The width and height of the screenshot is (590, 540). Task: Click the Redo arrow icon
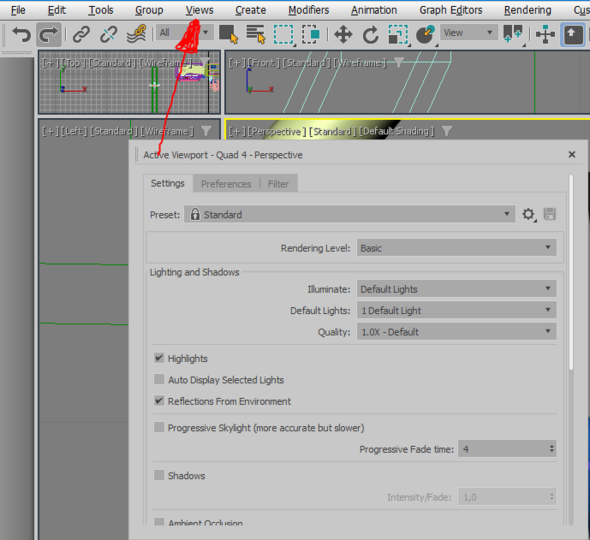click(49, 34)
